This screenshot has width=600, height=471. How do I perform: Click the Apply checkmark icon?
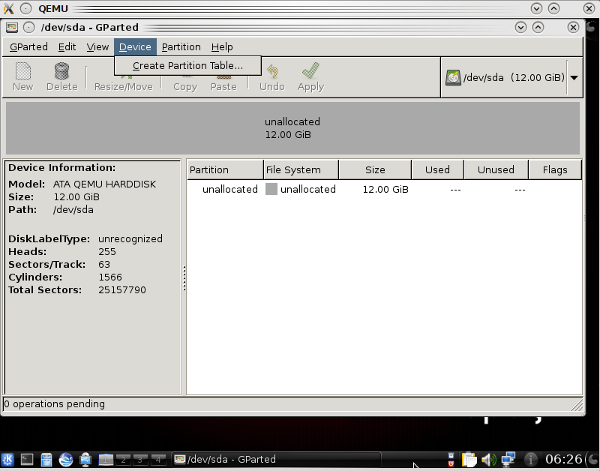310,71
